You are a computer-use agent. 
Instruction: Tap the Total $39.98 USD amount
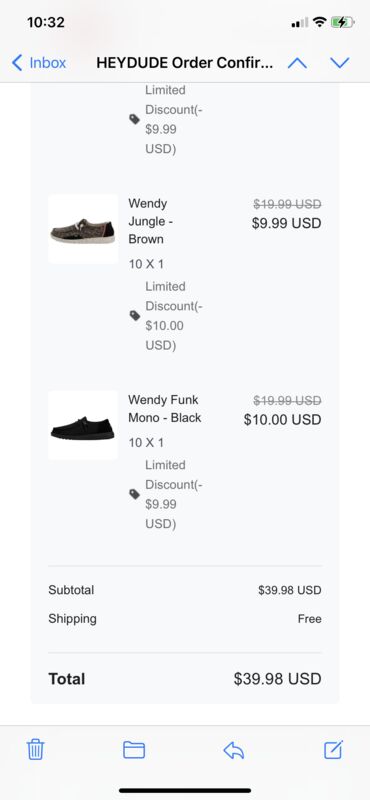click(x=278, y=679)
